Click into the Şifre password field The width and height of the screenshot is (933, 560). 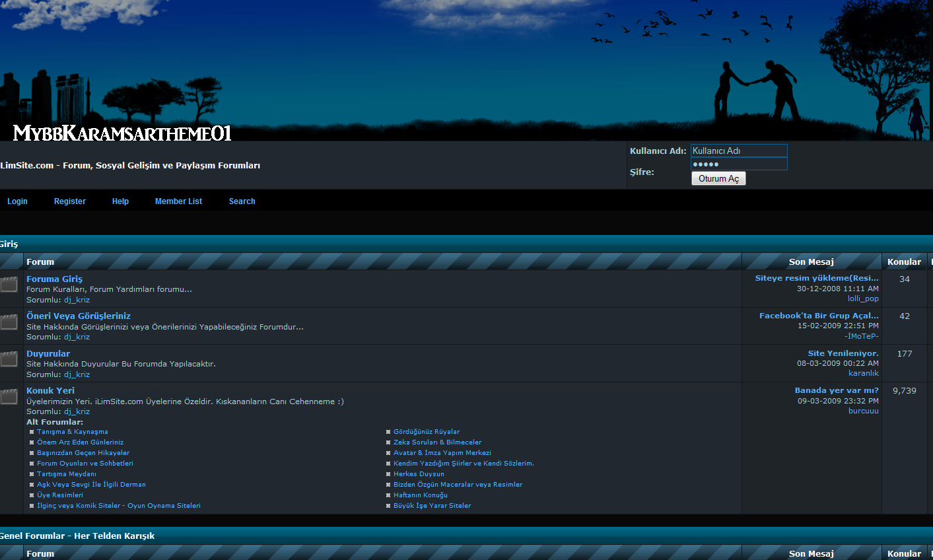tap(738, 164)
